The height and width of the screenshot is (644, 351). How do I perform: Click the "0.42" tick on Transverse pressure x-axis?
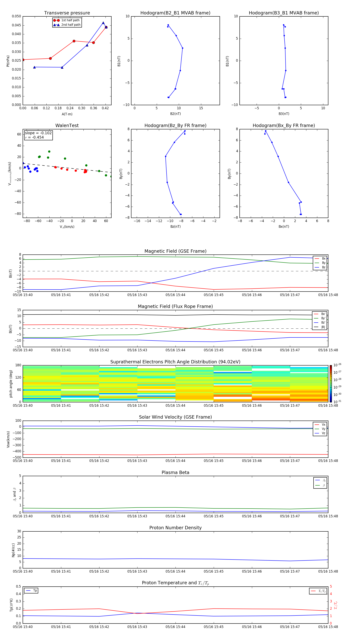coord(105,108)
